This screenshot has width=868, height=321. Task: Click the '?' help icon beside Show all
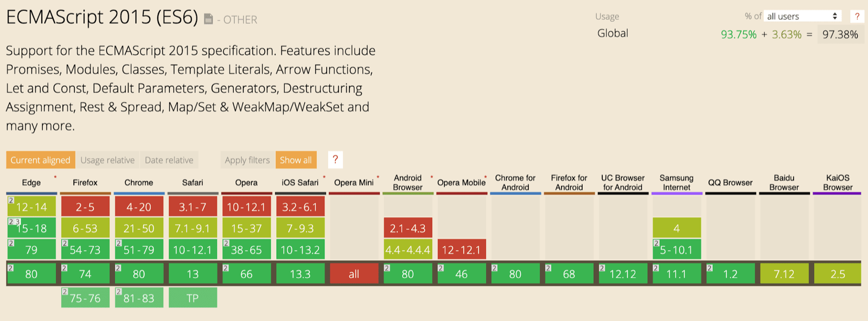[x=335, y=160]
